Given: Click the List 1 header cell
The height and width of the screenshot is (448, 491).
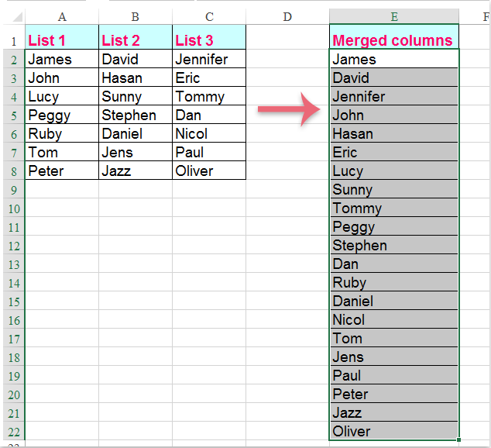Looking at the screenshot, I should coord(62,41).
